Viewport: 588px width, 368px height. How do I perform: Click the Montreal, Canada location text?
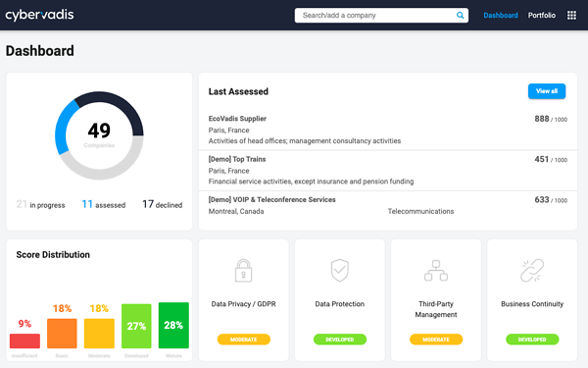point(236,211)
